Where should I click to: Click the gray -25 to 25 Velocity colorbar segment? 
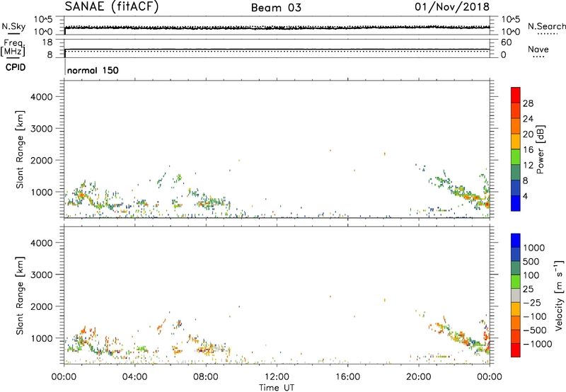click(x=516, y=295)
